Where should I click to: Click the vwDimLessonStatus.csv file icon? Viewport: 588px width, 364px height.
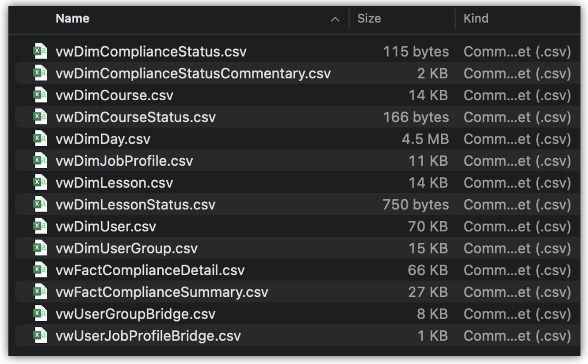coord(40,204)
